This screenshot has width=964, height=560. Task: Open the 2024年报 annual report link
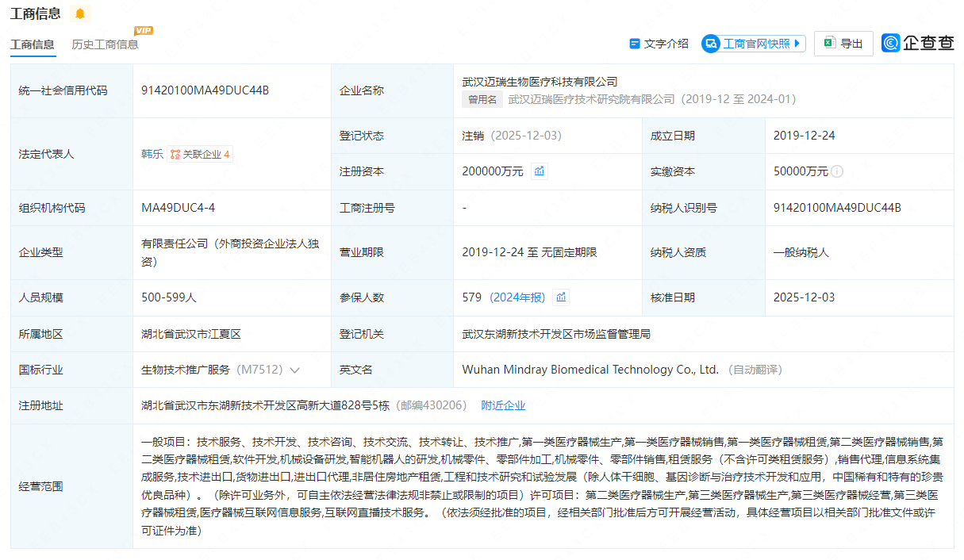click(517, 297)
